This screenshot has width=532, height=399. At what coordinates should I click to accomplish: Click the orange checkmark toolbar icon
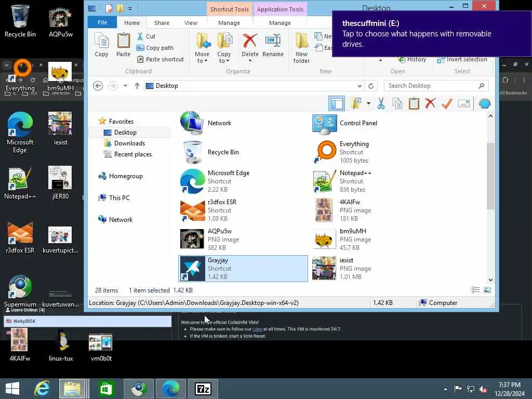[447, 103]
